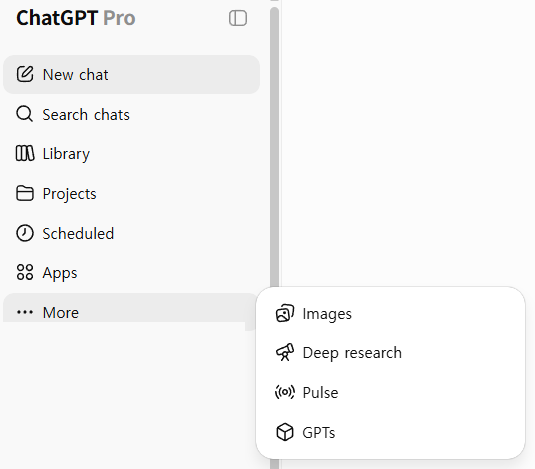Image resolution: width=535 pixels, height=469 pixels.
Task: Click the New chat pencil icon
Action: click(x=25, y=74)
